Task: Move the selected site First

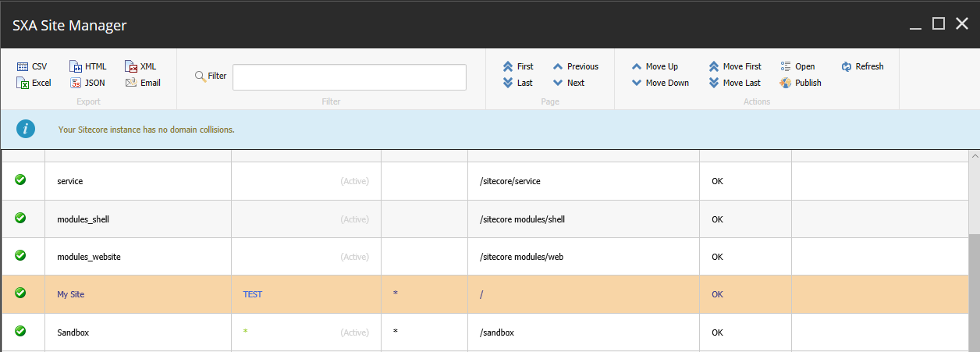Action: [735, 66]
